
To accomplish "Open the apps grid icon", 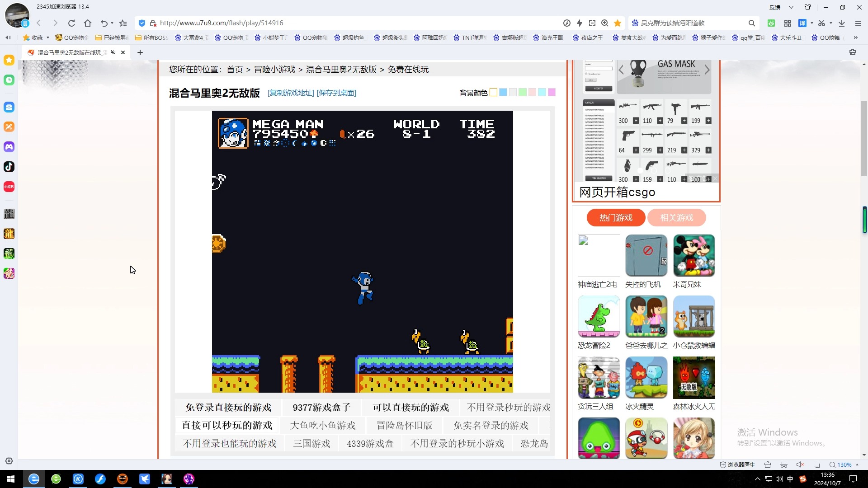I will [788, 23].
